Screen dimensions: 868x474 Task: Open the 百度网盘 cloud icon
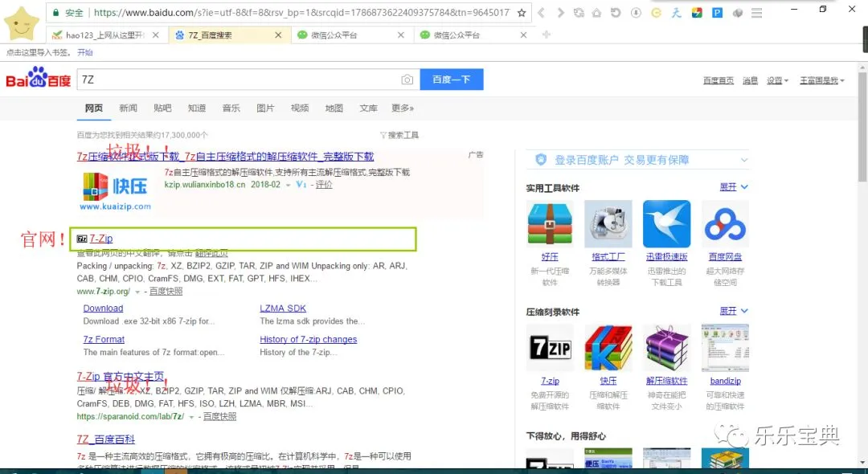(x=725, y=223)
